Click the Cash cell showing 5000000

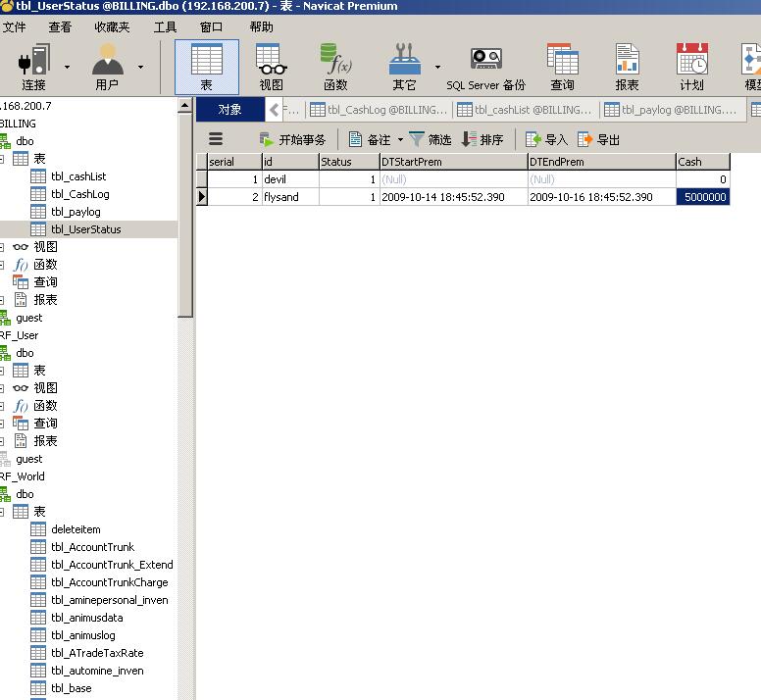click(702, 197)
